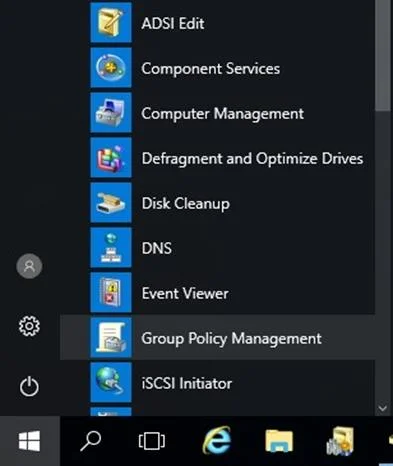393x466 pixels.
Task: Open Settings gear in Start sidebar
Action: point(29,326)
